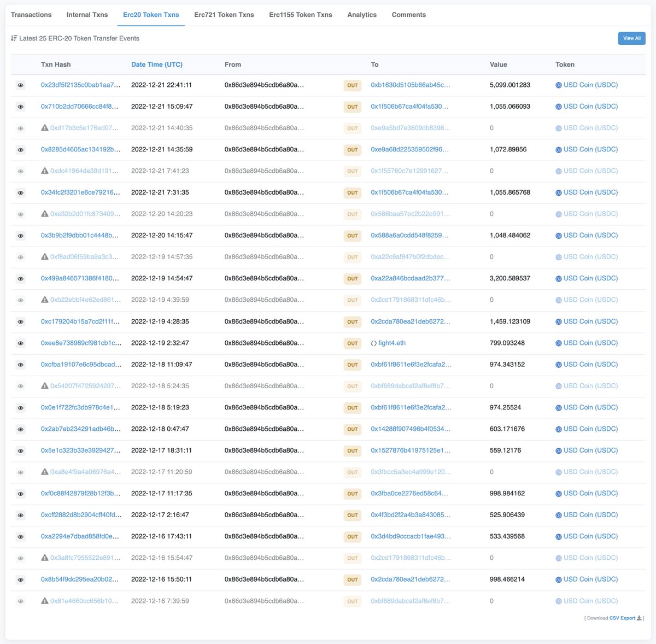The width and height of the screenshot is (656, 644).
Task: Click USDC coin icon in 3,200.589537 row
Action: (559, 279)
